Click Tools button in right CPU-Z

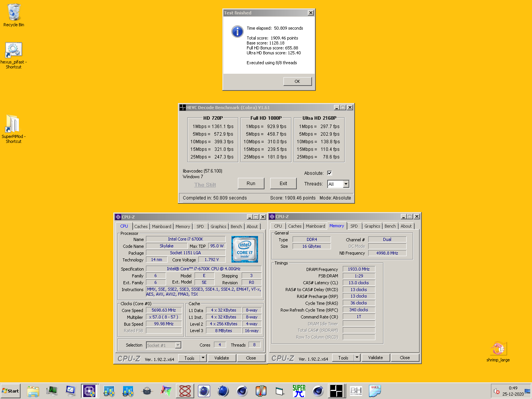343,358
